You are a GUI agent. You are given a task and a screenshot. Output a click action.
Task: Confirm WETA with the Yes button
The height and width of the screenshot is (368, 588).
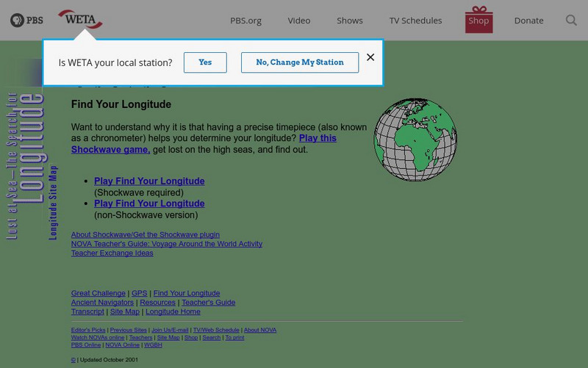(x=205, y=62)
